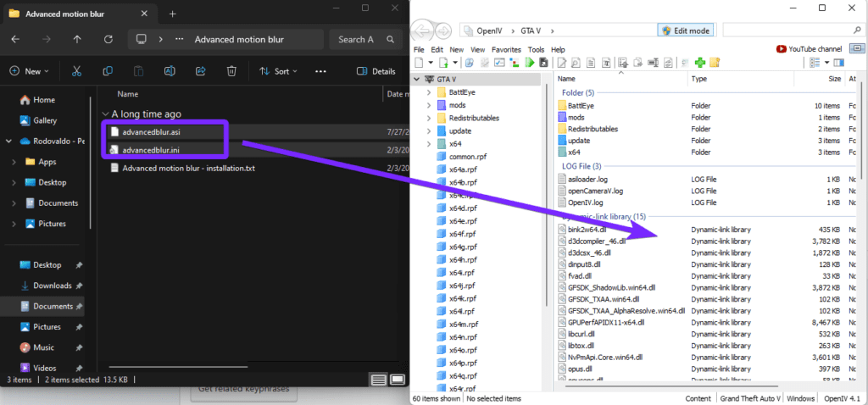The height and width of the screenshot is (405, 868).
Task: Click OpenIV forward navigation arrow
Action: coord(442,31)
